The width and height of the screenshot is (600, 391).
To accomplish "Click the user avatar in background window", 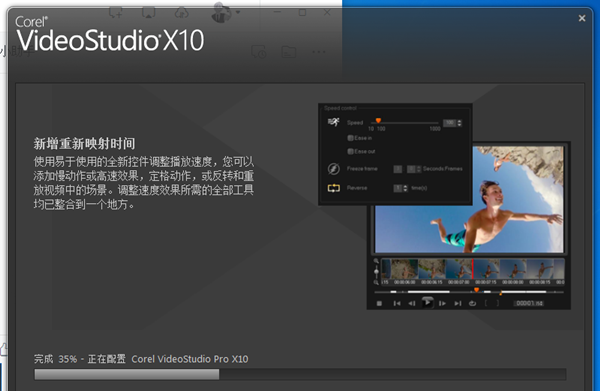I will (x=222, y=12).
